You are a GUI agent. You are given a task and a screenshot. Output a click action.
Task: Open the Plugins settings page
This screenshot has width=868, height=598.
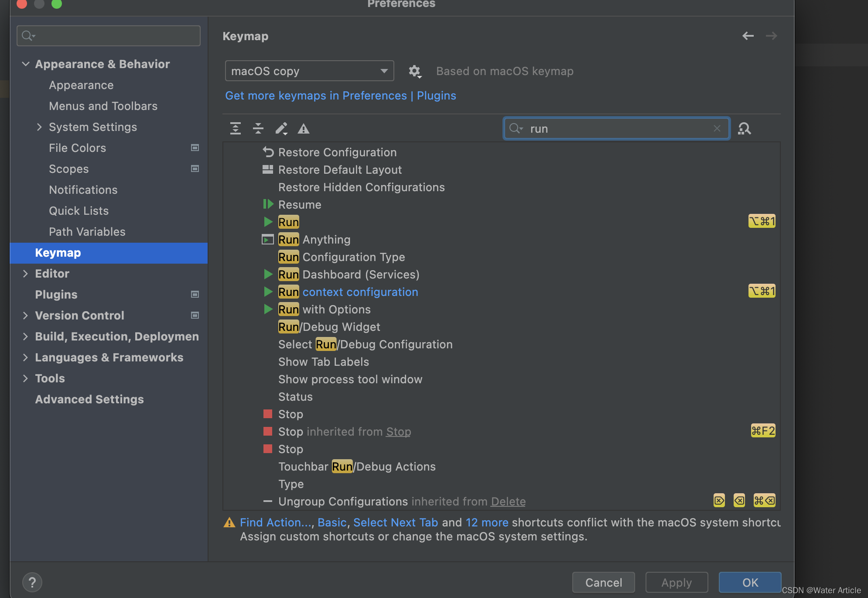[x=56, y=295]
